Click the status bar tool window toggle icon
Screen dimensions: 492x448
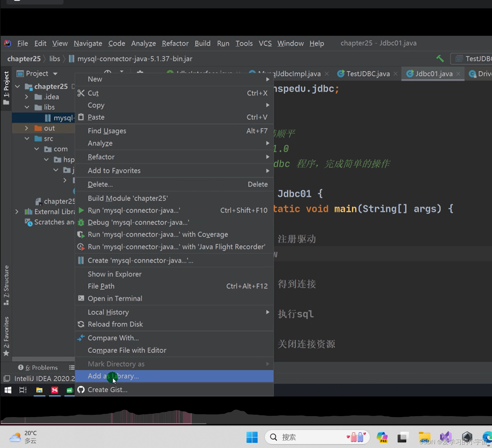point(6,378)
